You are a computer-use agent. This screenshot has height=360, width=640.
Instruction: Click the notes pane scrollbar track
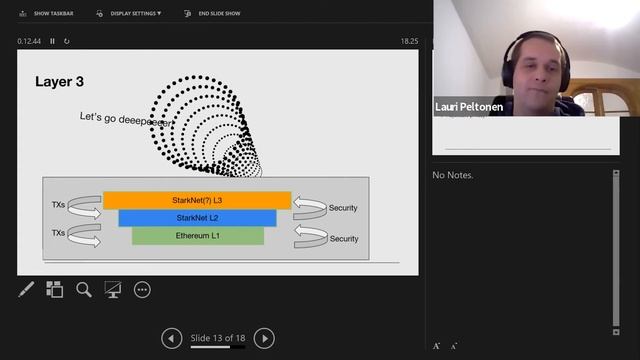[x=616, y=252]
